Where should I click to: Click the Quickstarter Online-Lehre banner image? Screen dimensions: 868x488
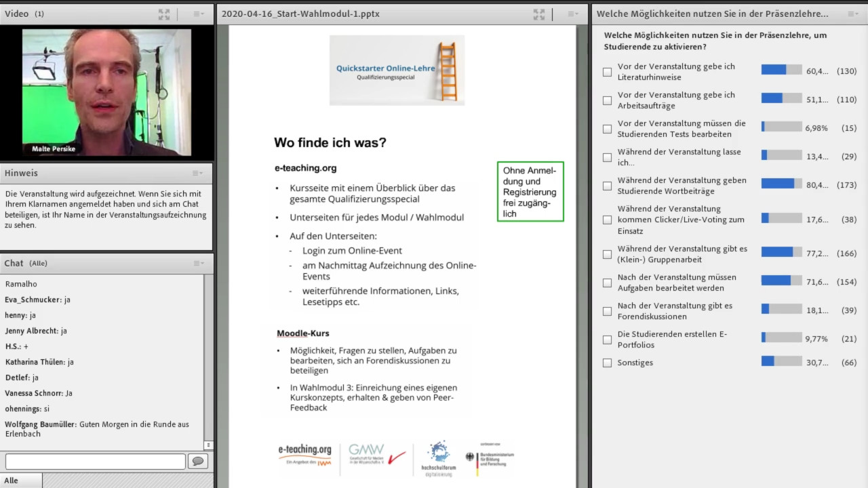coord(397,70)
